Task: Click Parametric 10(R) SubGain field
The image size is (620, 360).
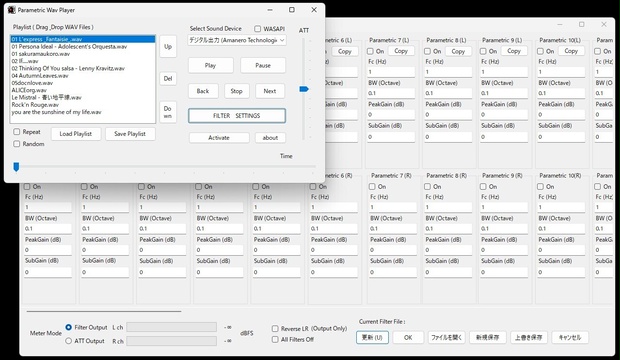Action: [561, 272]
